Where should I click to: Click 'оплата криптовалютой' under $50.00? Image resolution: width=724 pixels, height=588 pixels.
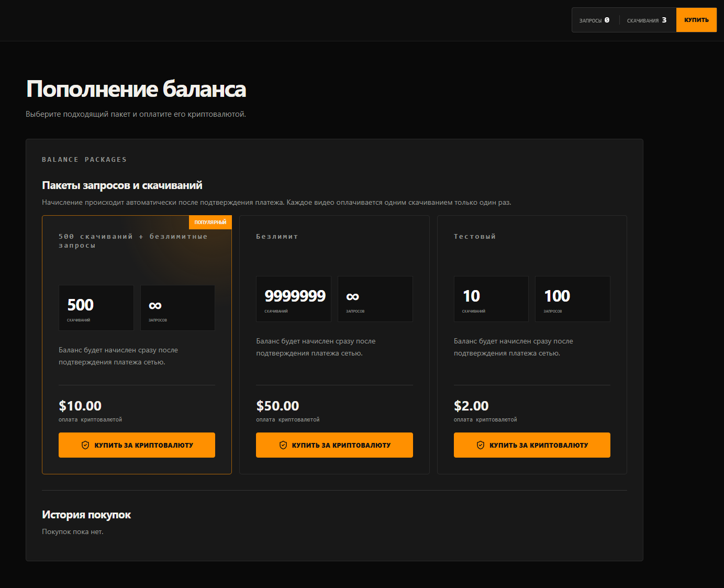pyautogui.click(x=288, y=419)
